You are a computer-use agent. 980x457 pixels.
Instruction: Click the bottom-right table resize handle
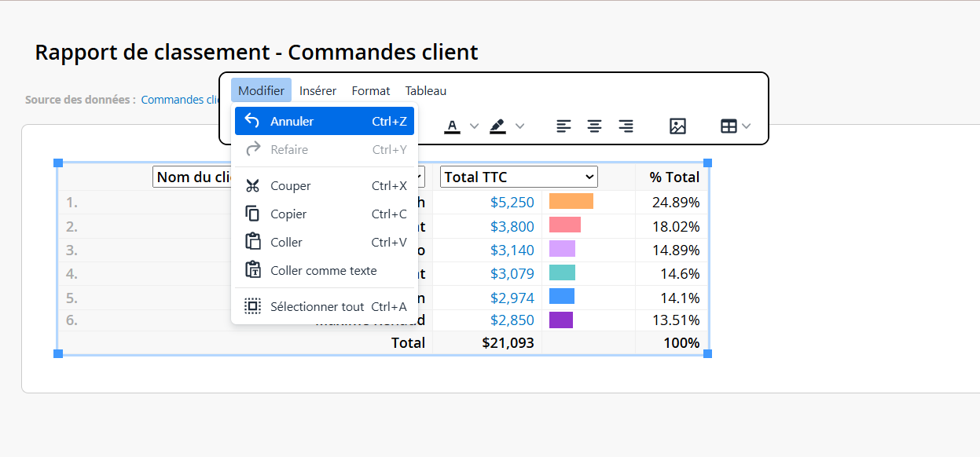point(707,354)
